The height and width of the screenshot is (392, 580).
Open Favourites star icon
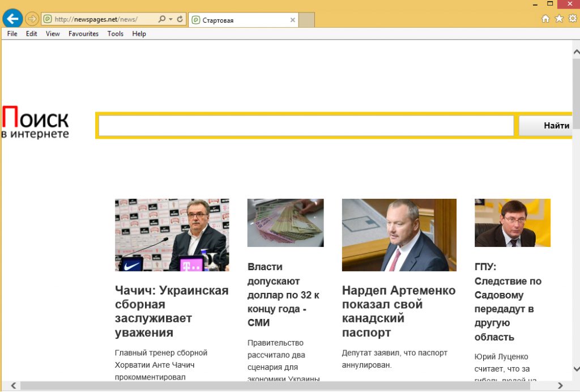click(558, 19)
